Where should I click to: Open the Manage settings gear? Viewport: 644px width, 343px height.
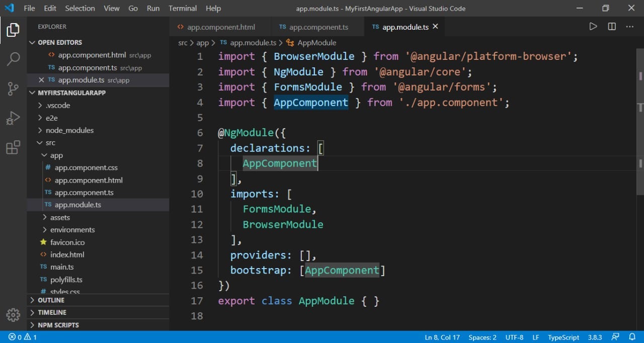(13, 315)
